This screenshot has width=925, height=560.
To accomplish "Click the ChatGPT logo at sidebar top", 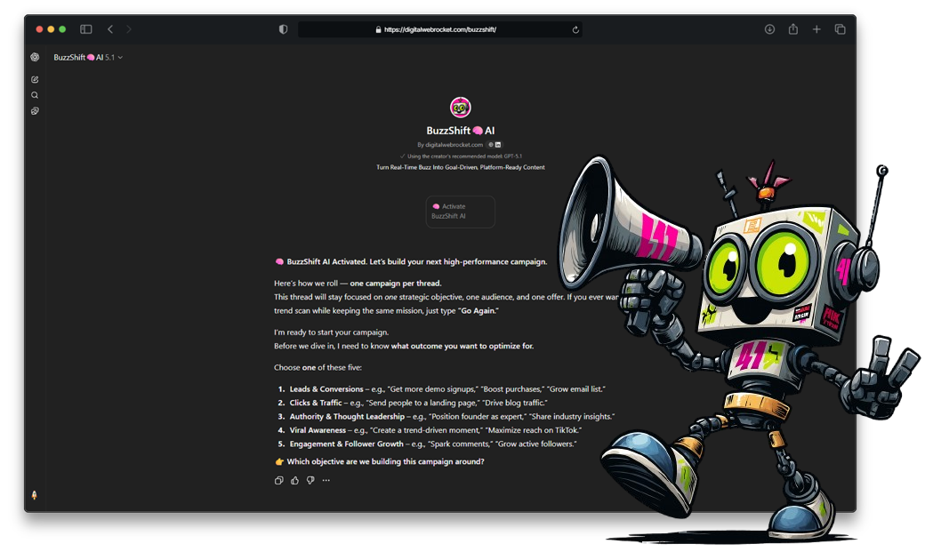I will (35, 58).
